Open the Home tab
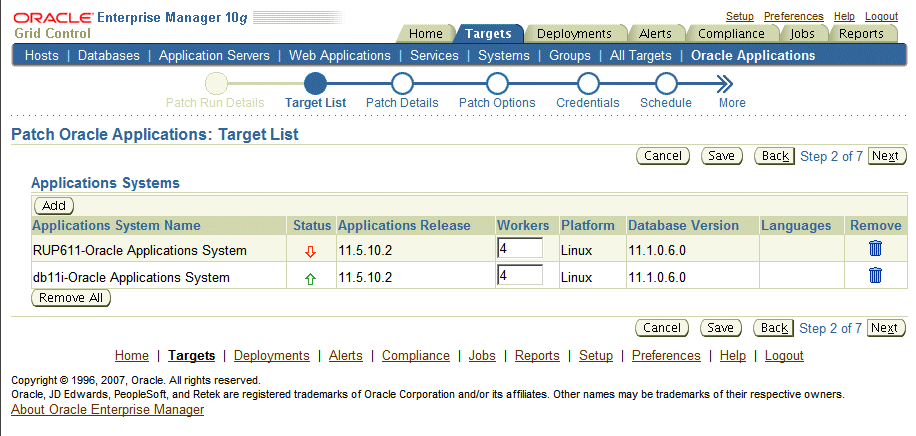 pyautogui.click(x=426, y=34)
